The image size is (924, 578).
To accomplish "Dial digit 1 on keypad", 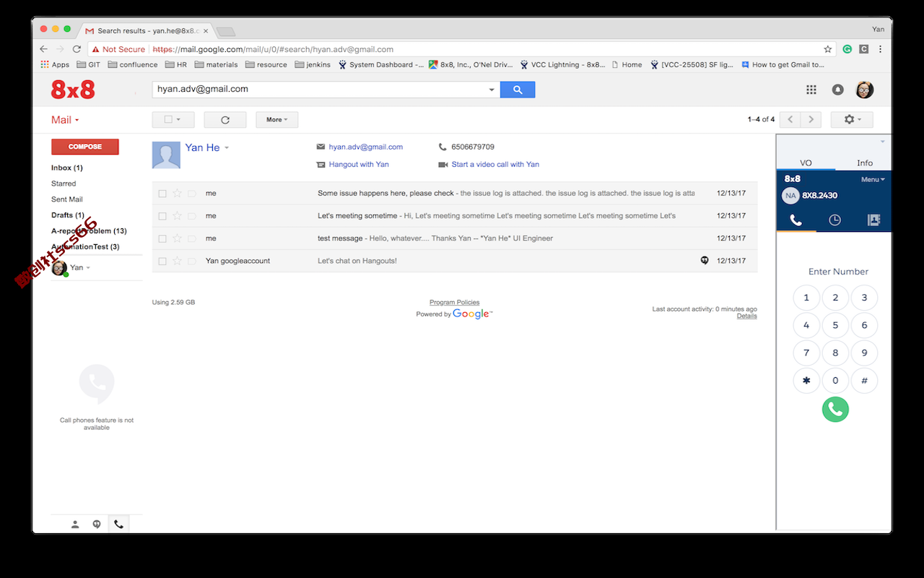I will tap(806, 298).
